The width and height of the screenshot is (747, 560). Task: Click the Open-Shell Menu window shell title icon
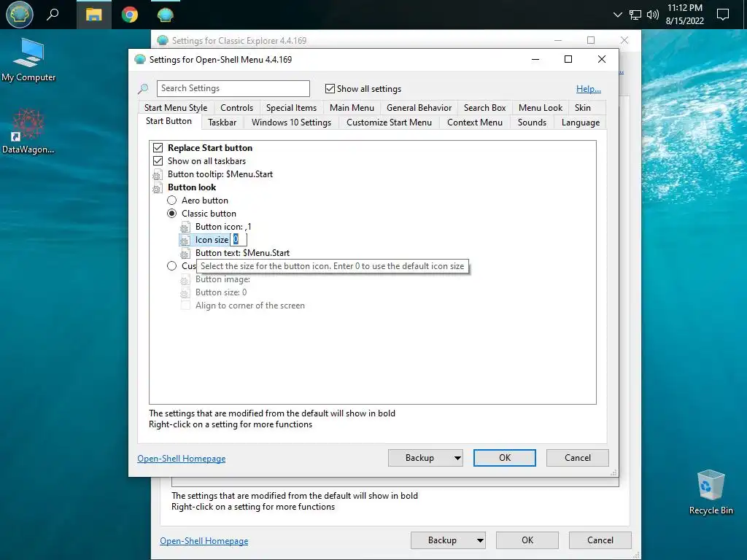point(140,60)
